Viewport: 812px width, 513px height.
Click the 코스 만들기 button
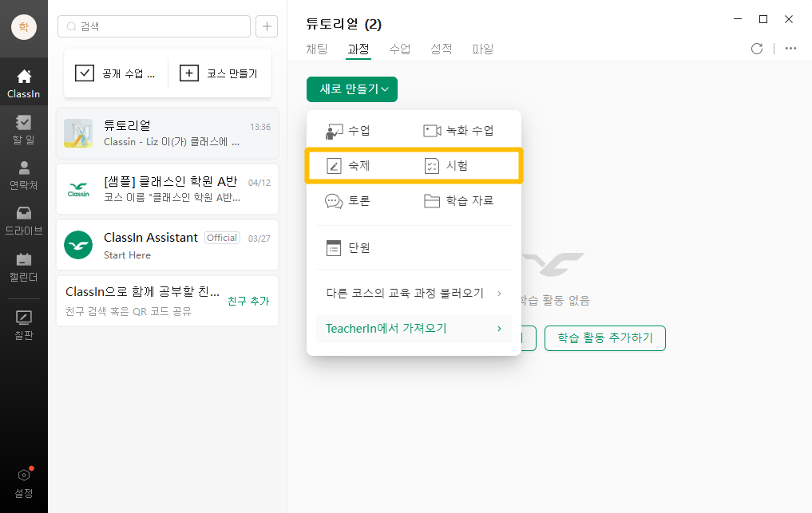219,73
